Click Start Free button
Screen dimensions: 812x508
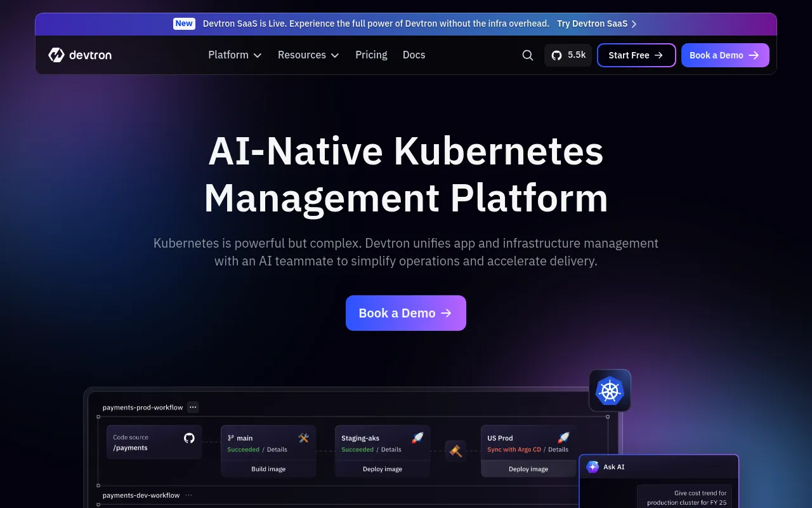pos(636,55)
